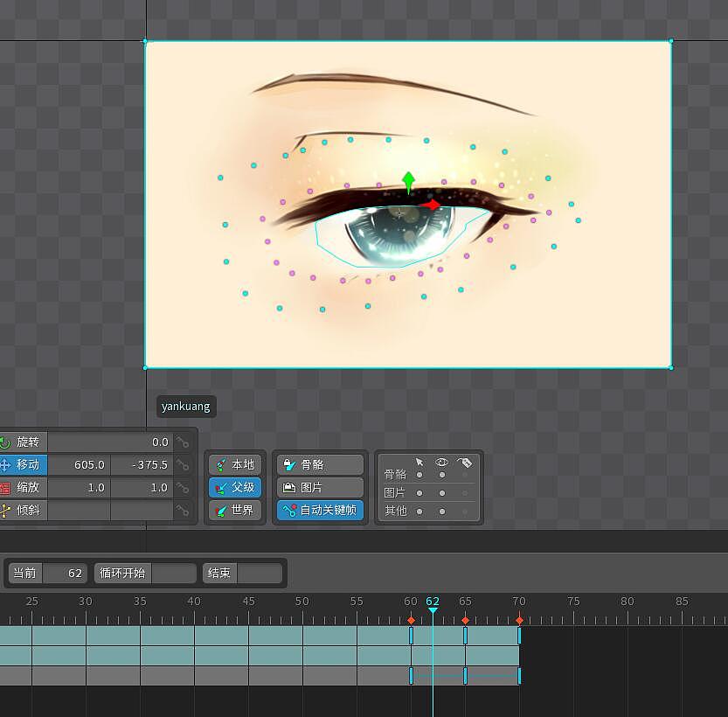This screenshot has width=728, height=717.
Task: Set keyframe for rotation with key icon
Action: (183, 442)
